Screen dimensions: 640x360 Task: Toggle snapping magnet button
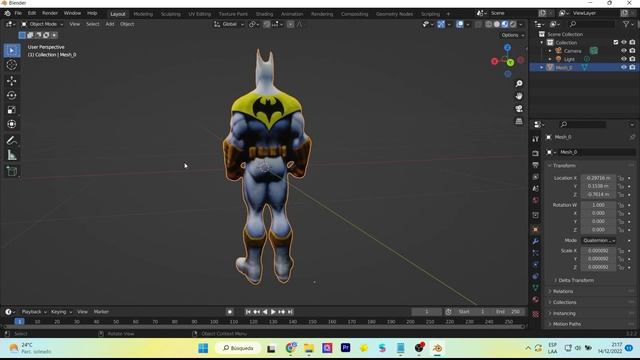(x=267, y=24)
